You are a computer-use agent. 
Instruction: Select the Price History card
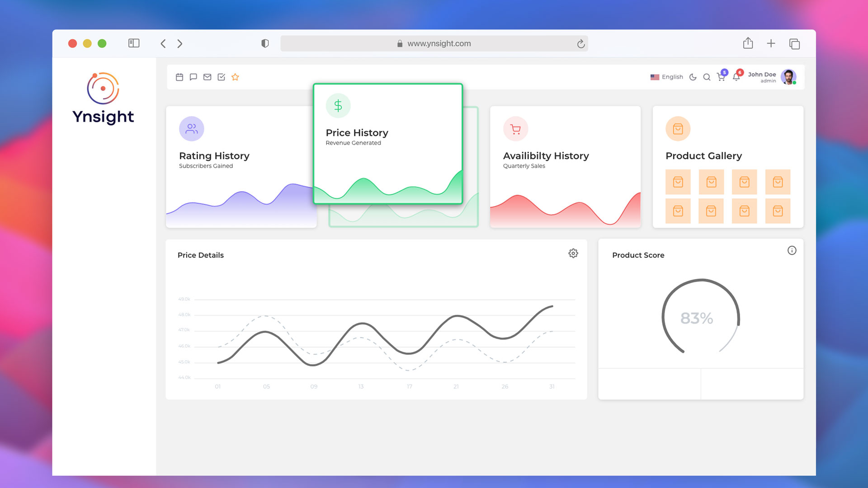[388, 144]
